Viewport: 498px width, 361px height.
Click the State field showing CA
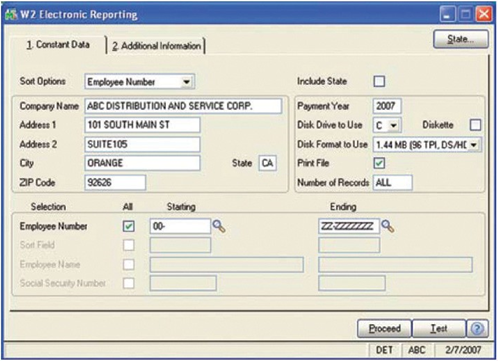(267, 163)
